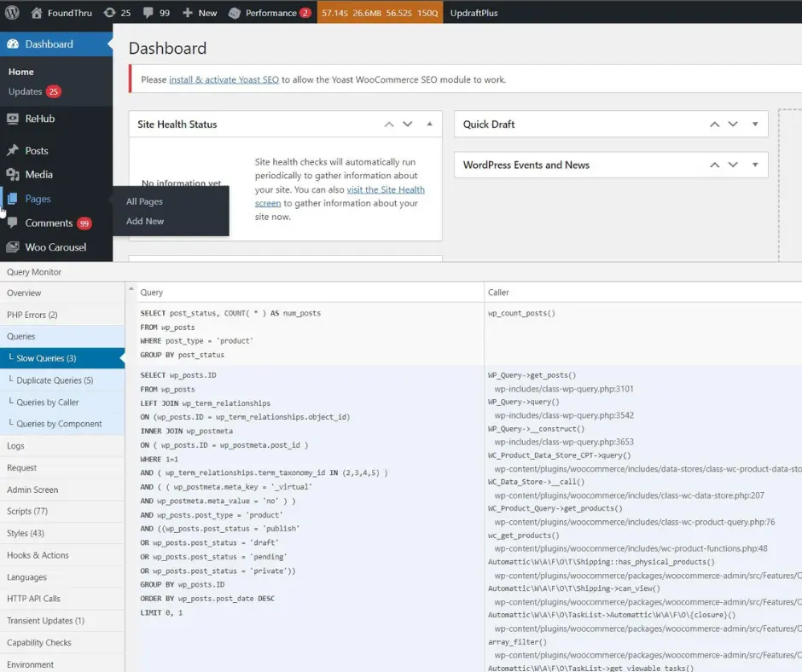Open Environment panel
The image size is (802, 672).
pos(62,664)
